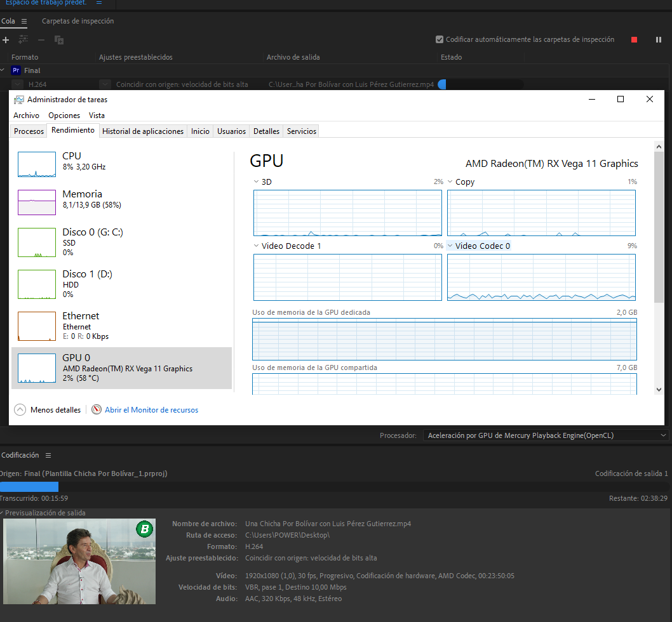672x622 pixels.
Task: Disable automatic encoding of watch folders
Action: click(x=439, y=39)
